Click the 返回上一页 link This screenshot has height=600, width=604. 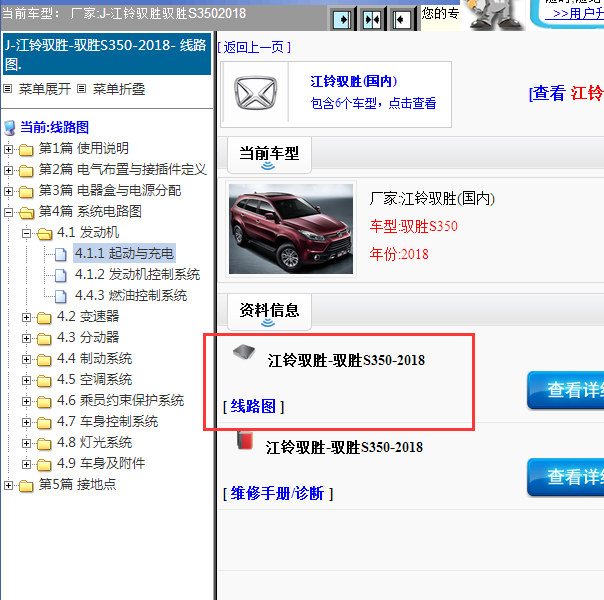pos(254,47)
